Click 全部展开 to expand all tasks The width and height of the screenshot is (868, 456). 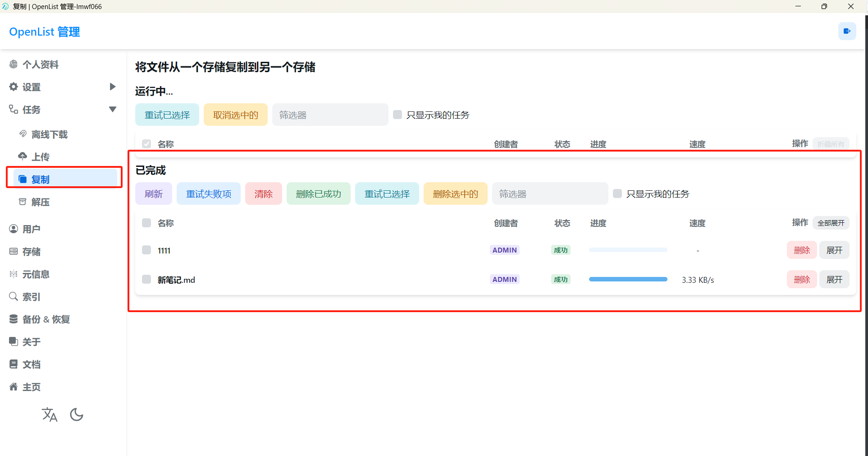tap(831, 223)
